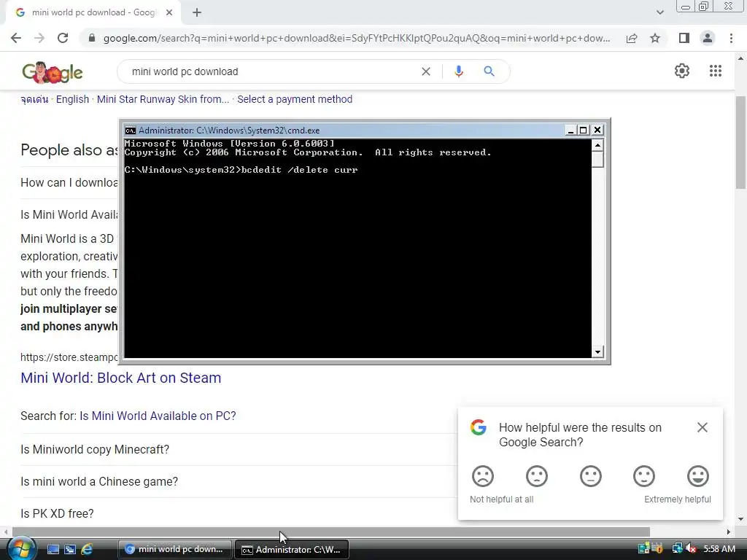This screenshot has width=747, height=560.
Task: Click the cmd scrollbar up arrow
Action: click(x=597, y=144)
